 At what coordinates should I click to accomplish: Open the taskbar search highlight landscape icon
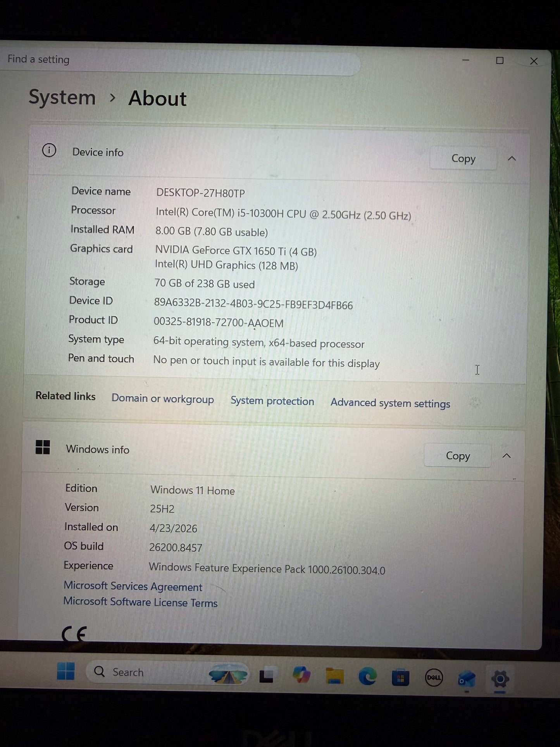pos(228,675)
